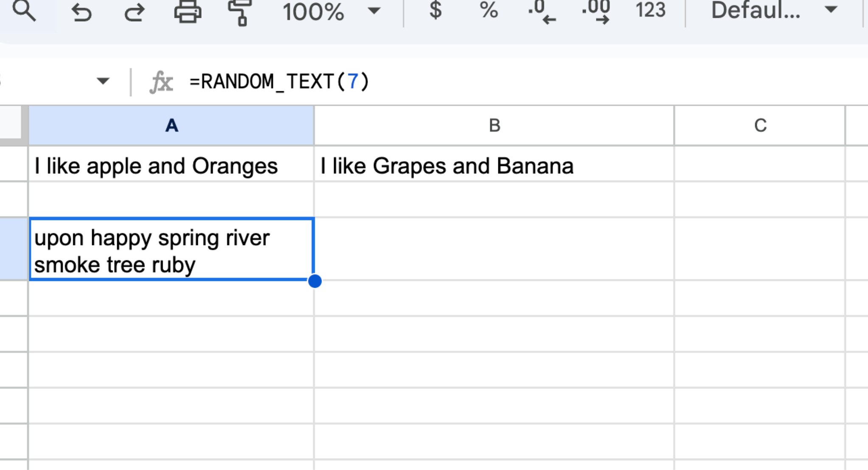Undo the last action
868x470 pixels.
click(81, 12)
